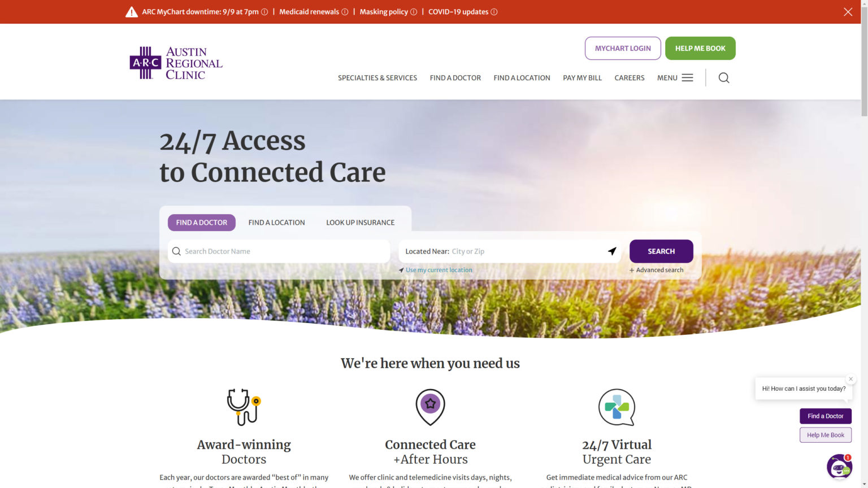Open the site search magnifier icon
The width and height of the screenshot is (868, 488).
(724, 78)
